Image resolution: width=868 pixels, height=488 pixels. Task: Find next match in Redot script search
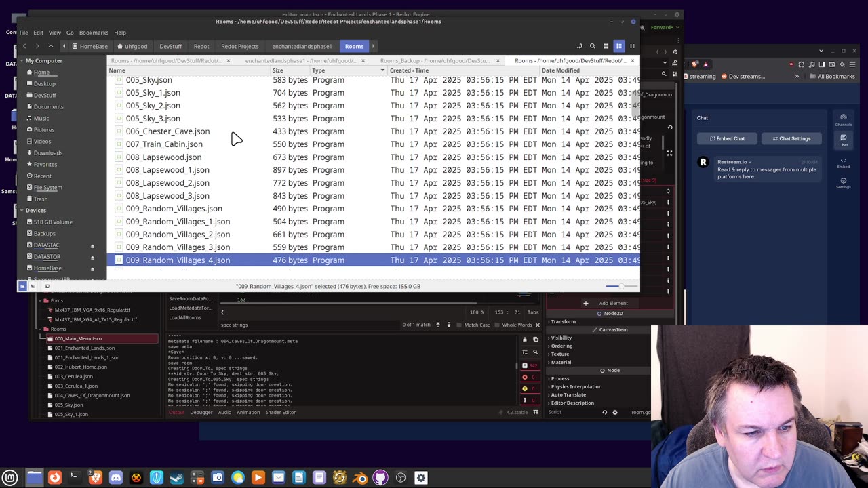click(x=448, y=325)
